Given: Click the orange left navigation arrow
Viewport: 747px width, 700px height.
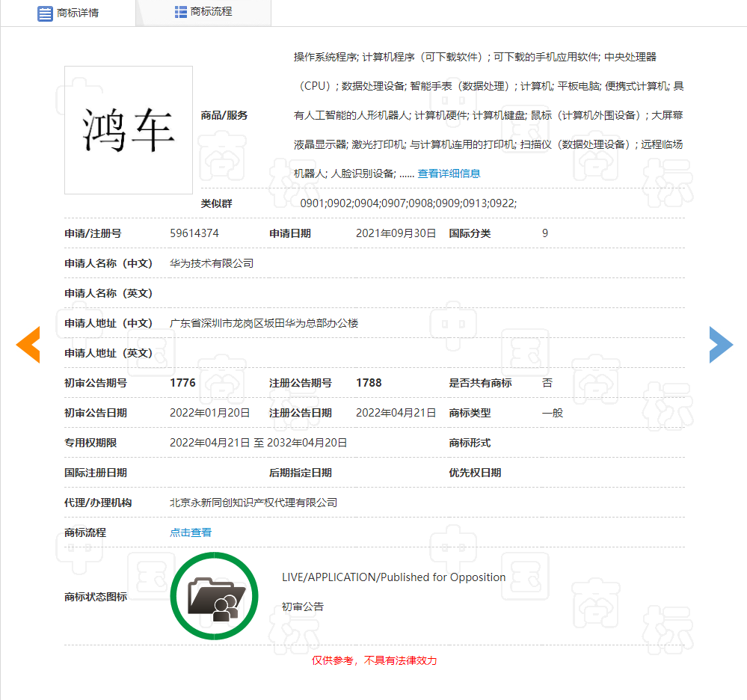Looking at the screenshot, I should (x=28, y=345).
